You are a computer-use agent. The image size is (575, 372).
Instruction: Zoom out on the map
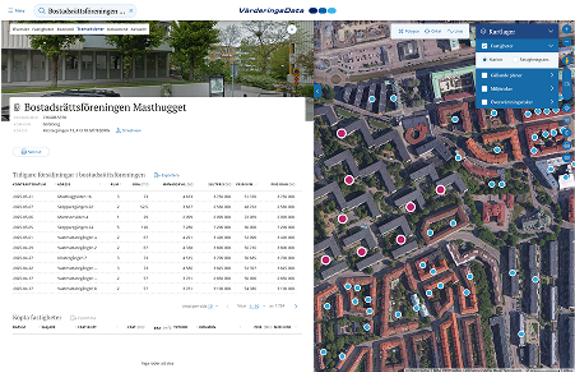(x=567, y=42)
